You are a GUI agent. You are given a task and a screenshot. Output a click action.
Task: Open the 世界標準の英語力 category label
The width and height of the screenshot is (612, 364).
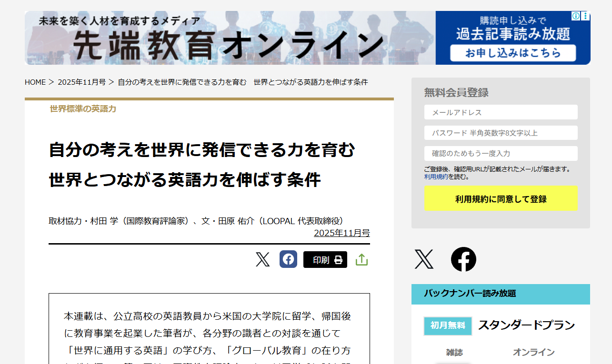point(83,109)
